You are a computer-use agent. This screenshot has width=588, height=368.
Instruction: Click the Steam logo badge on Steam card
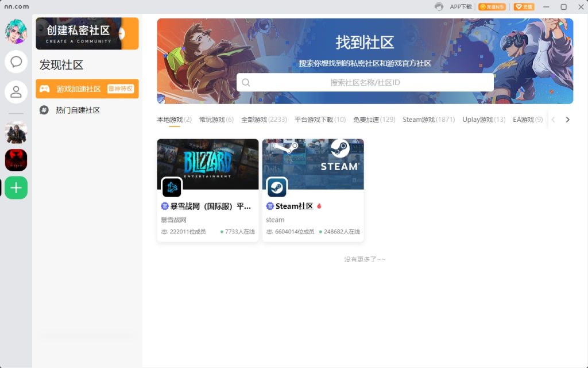tap(277, 187)
